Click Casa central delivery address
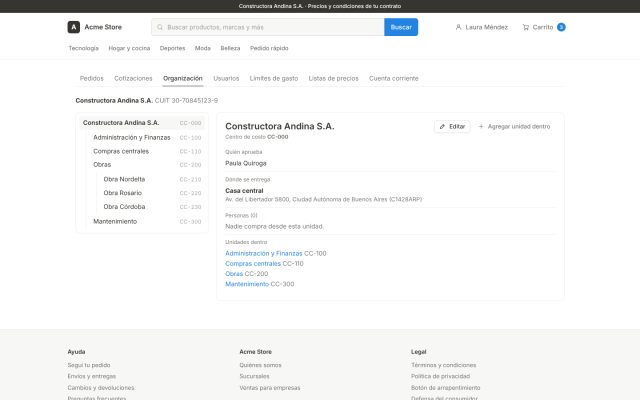The width and height of the screenshot is (640, 400). click(x=244, y=191)
